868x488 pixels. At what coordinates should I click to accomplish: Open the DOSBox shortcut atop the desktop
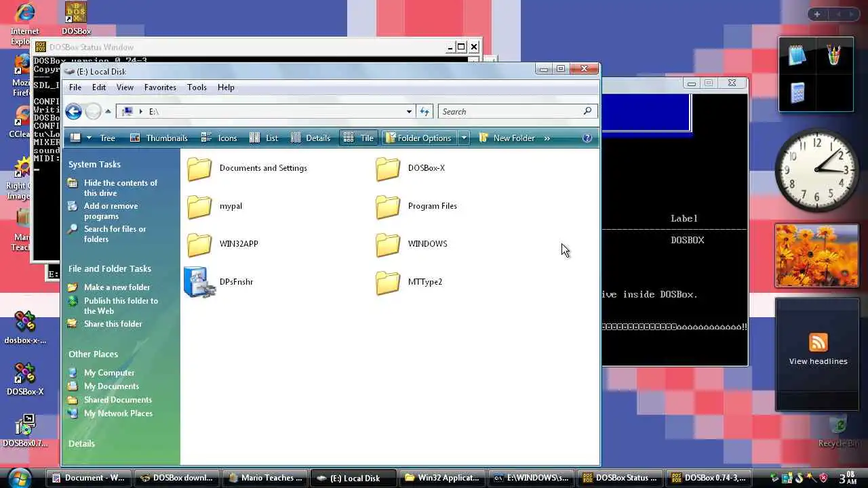coord(76,18)
